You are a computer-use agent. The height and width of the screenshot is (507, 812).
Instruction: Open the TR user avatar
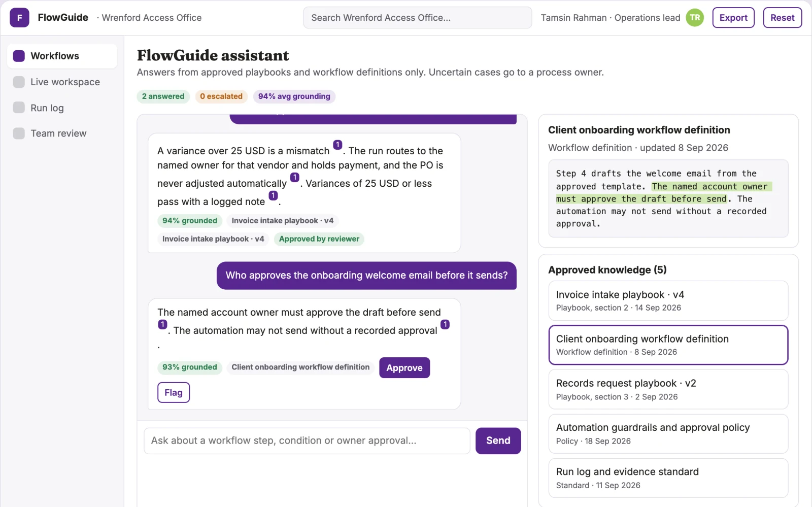pyautogui.click(x=695, y=18)
